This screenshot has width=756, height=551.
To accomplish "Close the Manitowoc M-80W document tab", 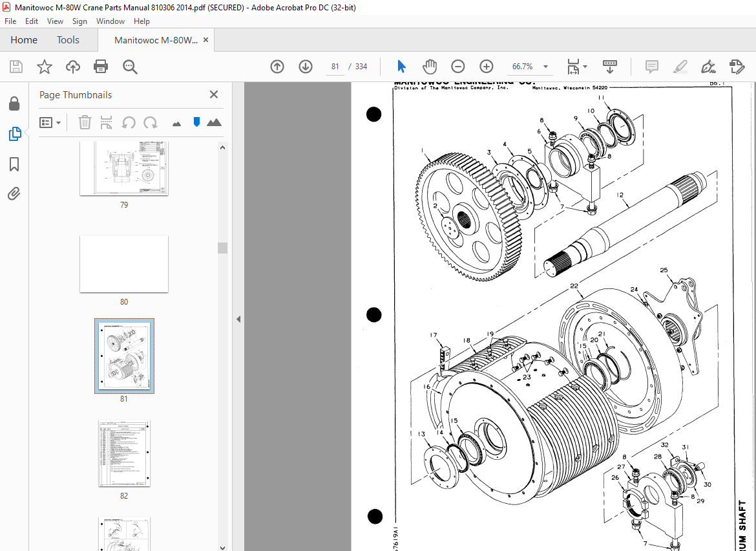I will 206,40.
